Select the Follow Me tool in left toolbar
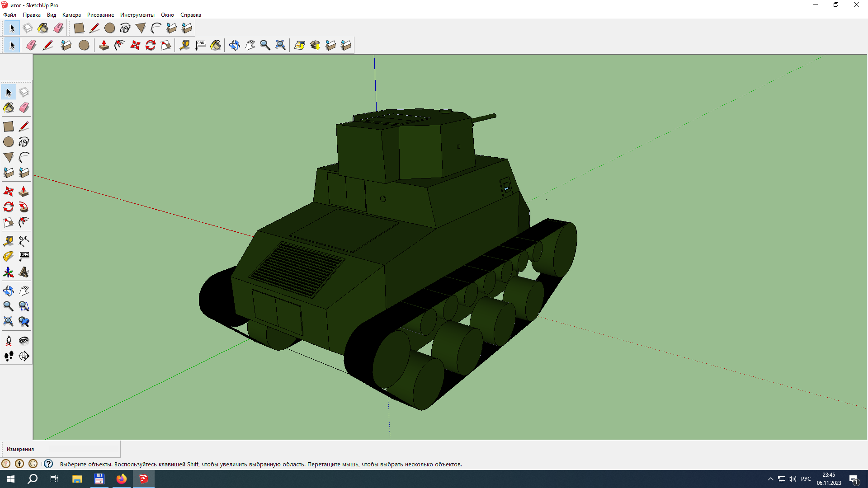This screenshot has height=488, width=868. (24, 207)
